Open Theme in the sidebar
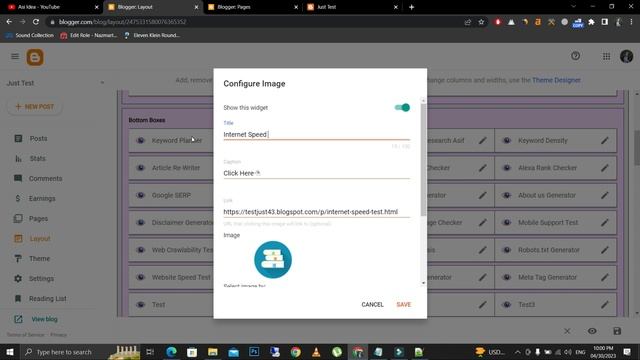The image size is (640, 360). (x=39, y=258)
